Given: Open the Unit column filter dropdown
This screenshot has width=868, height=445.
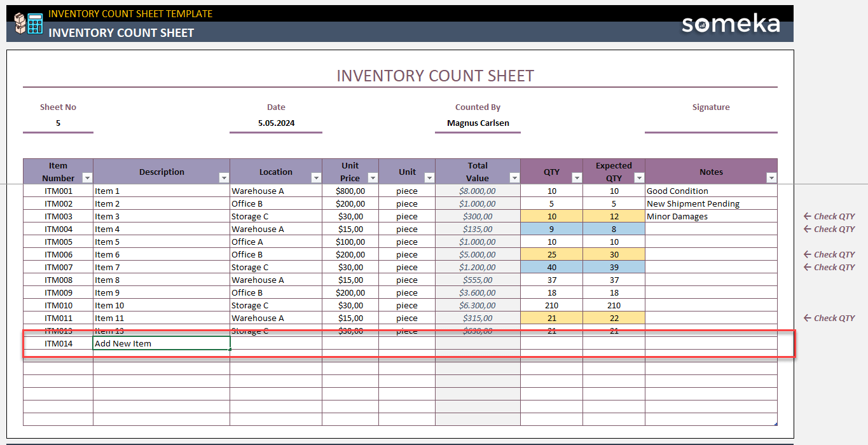Looking at the screenshot, I should [x=430, y=177].
